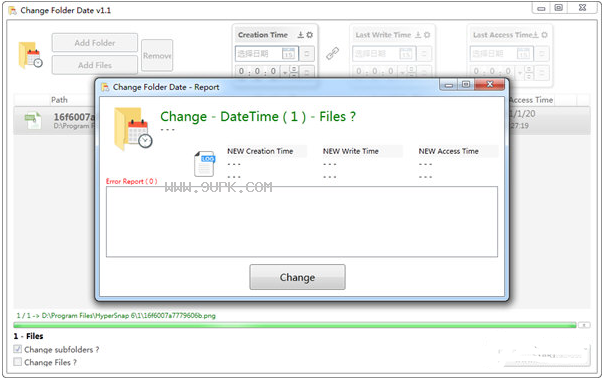Click the Last Write Time clock field 0:0:0
The height and width of the screenshot is (379, 603).
[x=375, y=71]
